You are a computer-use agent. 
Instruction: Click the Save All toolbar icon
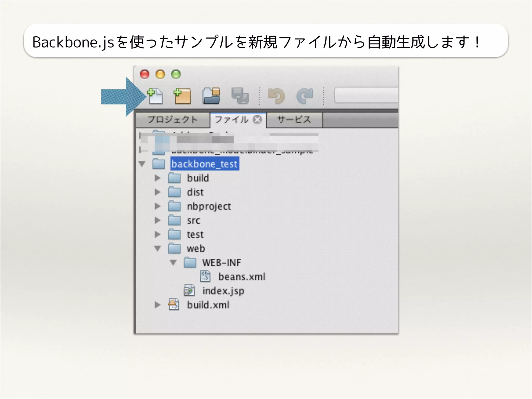click(x=240, y=96)
